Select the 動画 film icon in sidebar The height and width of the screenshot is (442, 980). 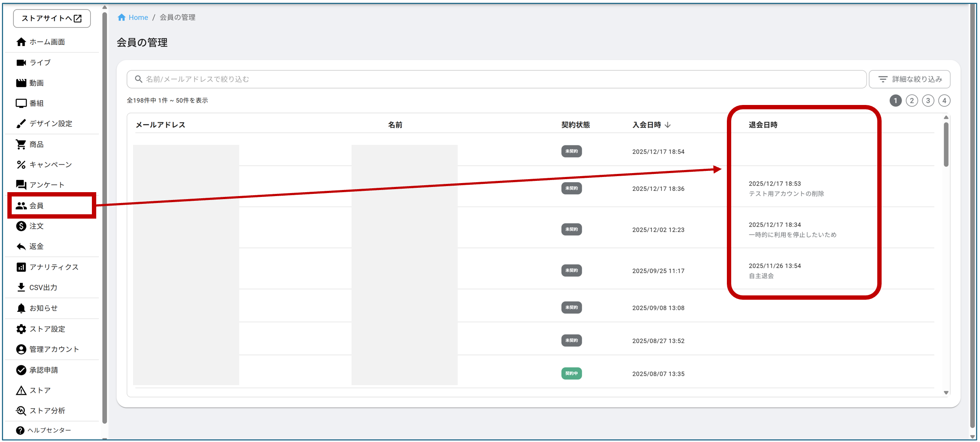point(21,83)
